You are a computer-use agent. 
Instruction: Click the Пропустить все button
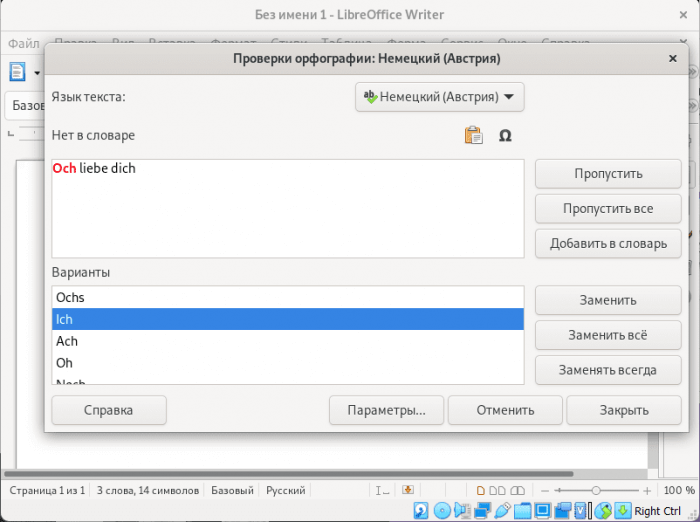tap(608, 209)
